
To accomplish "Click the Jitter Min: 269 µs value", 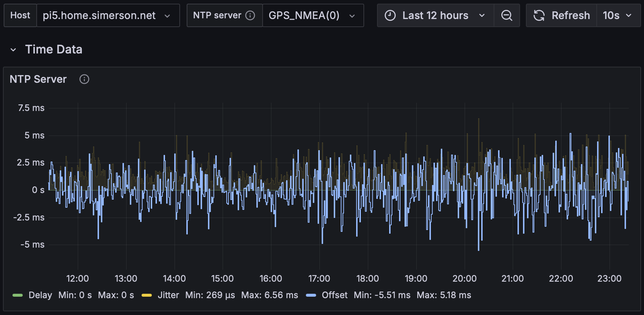I will pos(210,295).
